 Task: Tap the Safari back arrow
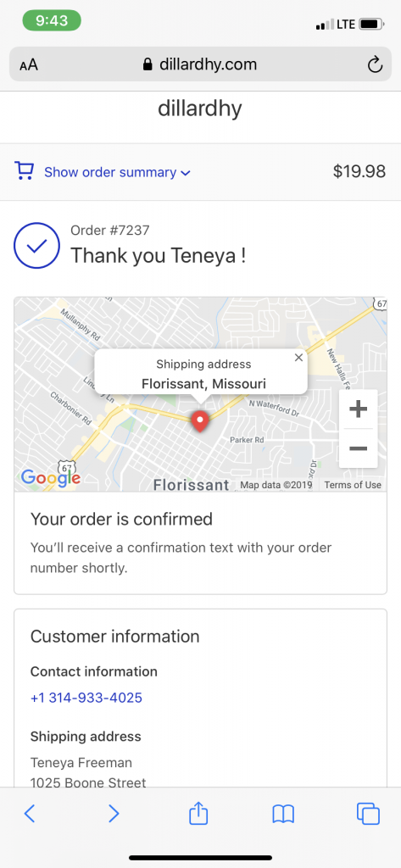coord(30,813)
